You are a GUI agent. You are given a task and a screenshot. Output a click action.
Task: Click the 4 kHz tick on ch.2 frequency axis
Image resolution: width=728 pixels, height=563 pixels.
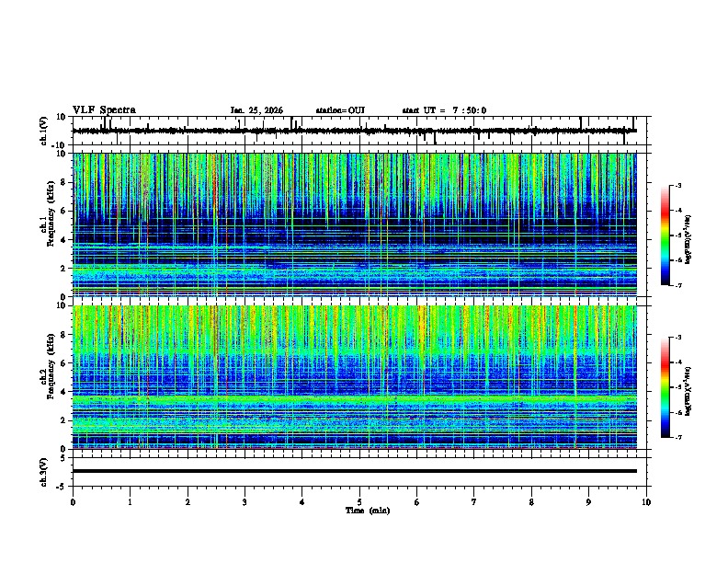(x=64, y=392)
